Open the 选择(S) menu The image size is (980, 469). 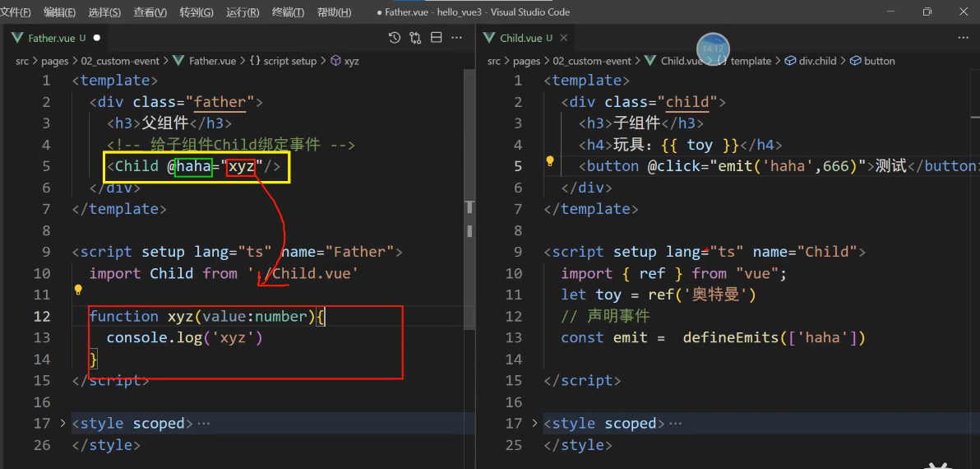104,12
